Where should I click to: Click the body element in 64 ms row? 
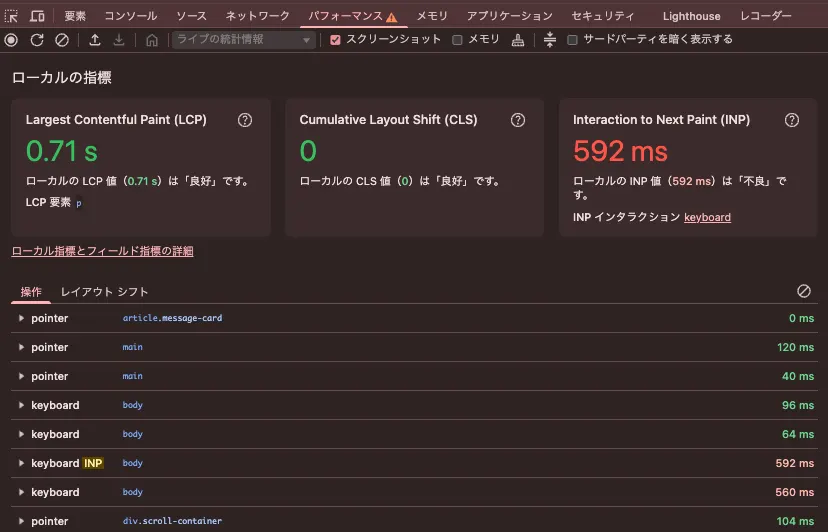tap(133, 434)
